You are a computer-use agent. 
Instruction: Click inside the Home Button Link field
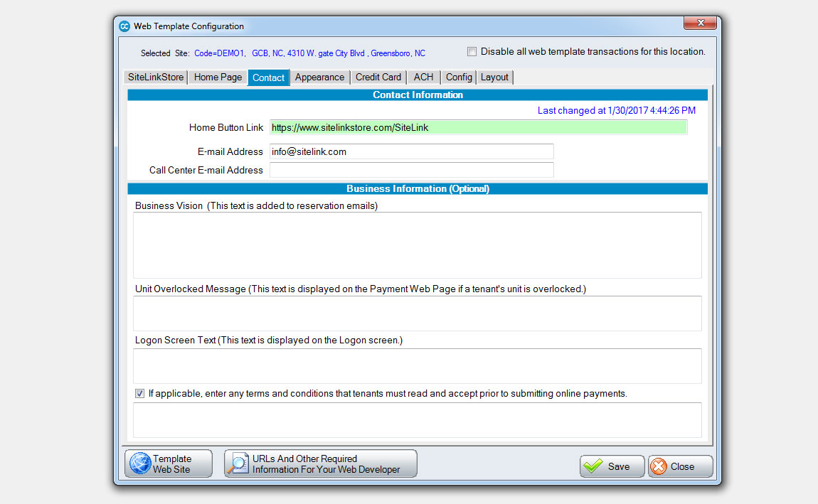[478, 127]
